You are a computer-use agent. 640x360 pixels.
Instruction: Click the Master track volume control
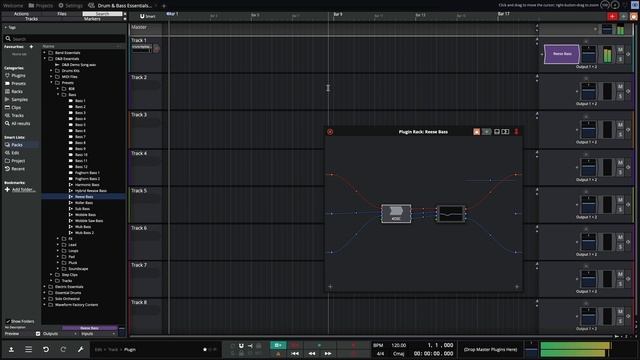click(x=607, y=29)
